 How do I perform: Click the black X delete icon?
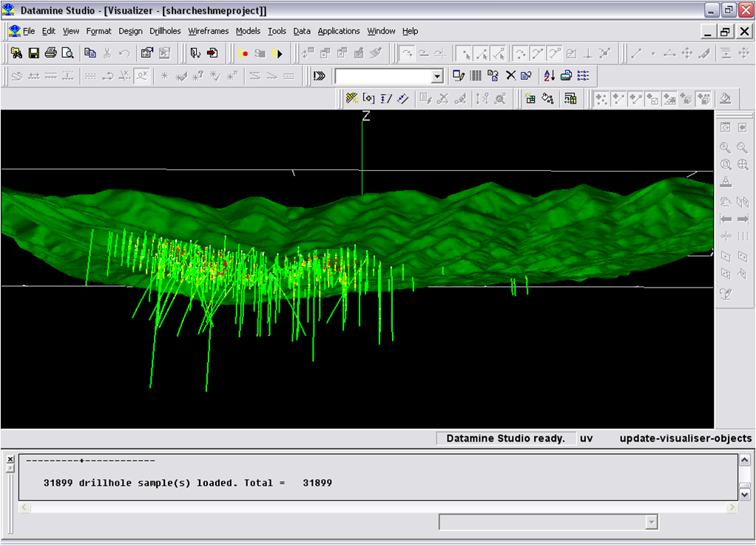point(510,75)
